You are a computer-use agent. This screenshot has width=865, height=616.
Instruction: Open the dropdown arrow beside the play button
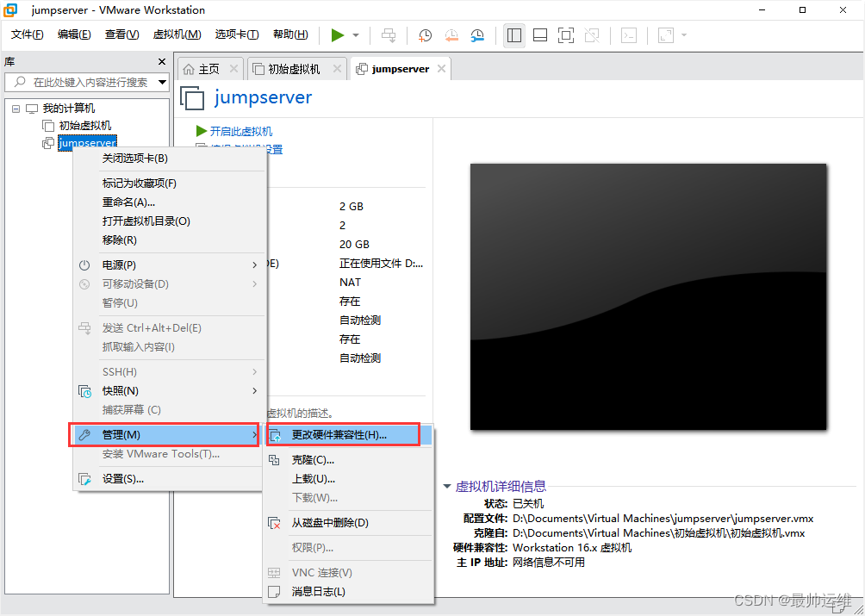[356, 35]
